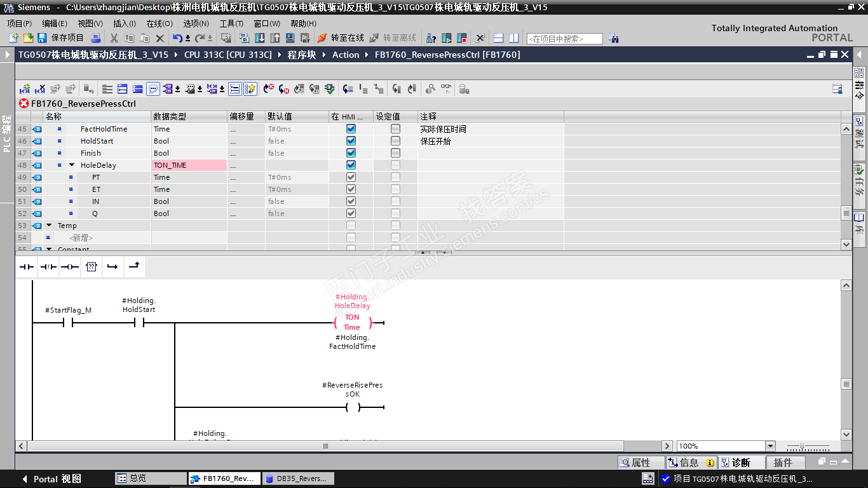This screenshot has height=488, width=868.
Task: Toggle HMI checkbox for Finish row
Action: [351, 153]
